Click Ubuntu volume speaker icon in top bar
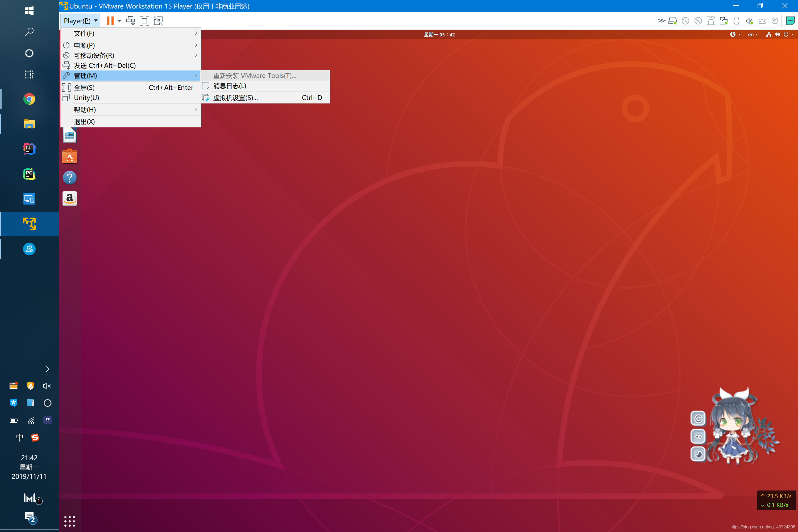The height and width of the screenshot is (532, 798). (777, 34)
